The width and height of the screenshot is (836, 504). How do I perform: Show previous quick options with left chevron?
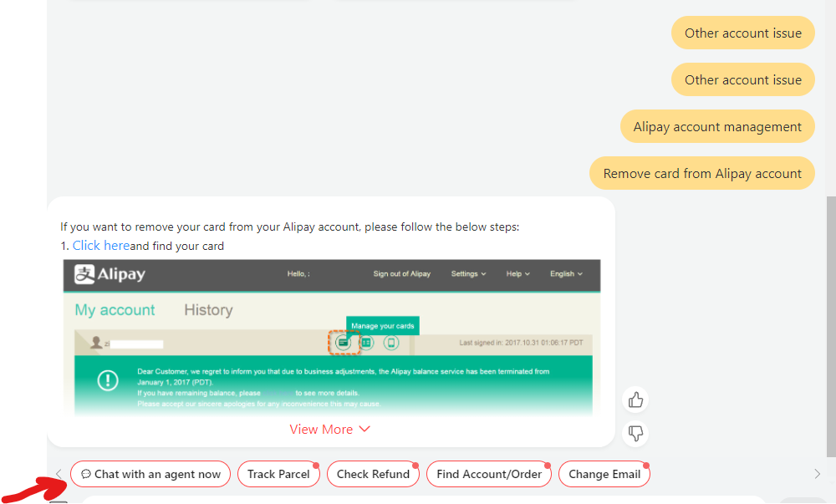click(x=59, y=474)
